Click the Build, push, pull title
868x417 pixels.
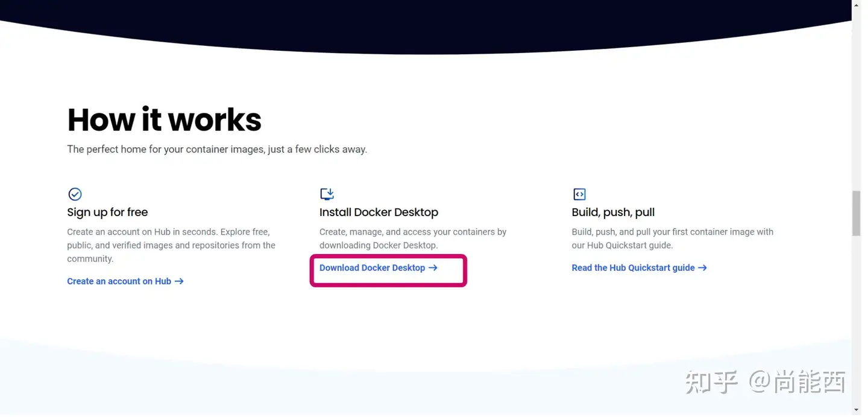click(613, 212)
